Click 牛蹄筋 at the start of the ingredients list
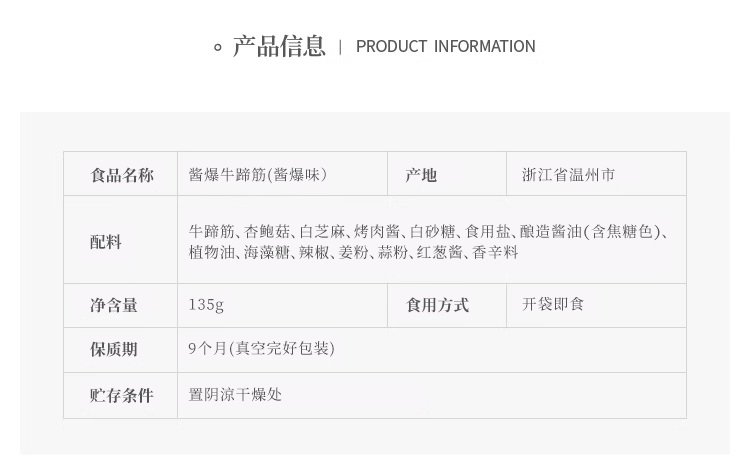Image resolution: width=750 pixels, height=468 pixels. point(212,232)
